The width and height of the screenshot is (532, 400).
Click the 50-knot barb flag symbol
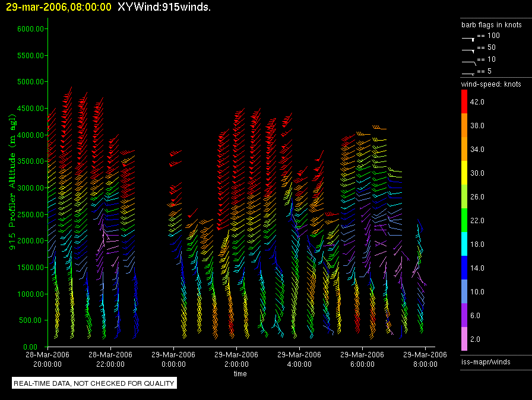(468, 49)
